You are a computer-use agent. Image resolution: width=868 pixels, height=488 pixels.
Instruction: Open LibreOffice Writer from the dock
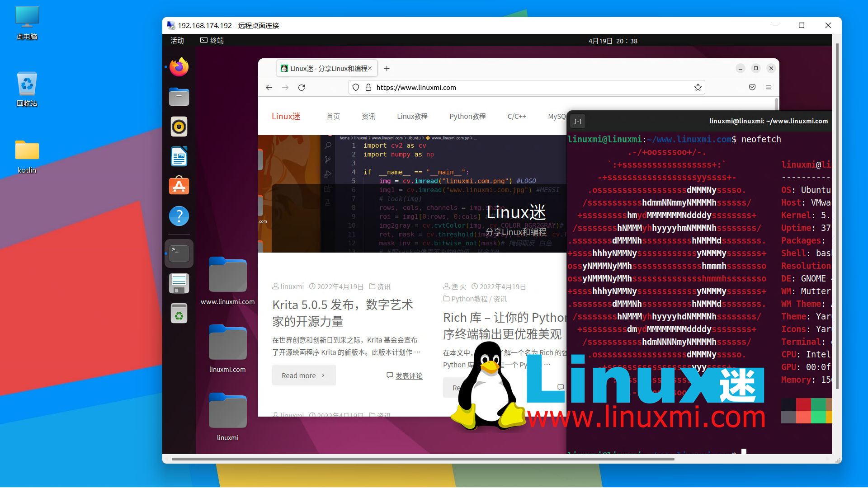[179, 156]
